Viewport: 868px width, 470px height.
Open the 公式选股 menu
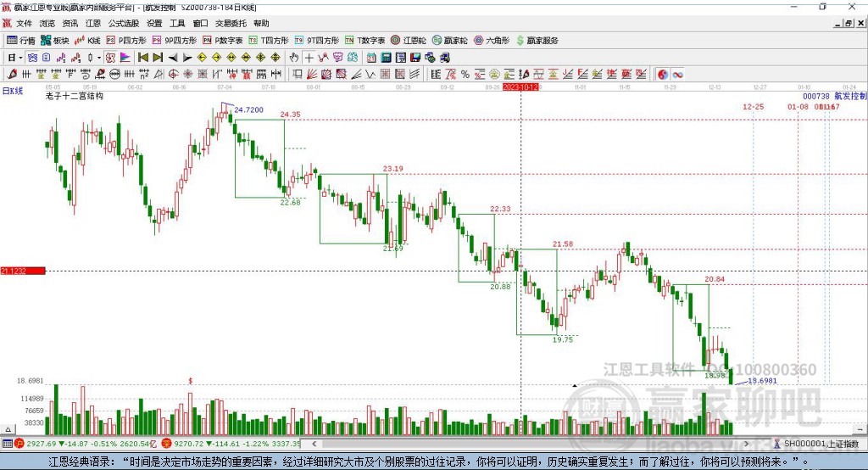coord(124,23)
